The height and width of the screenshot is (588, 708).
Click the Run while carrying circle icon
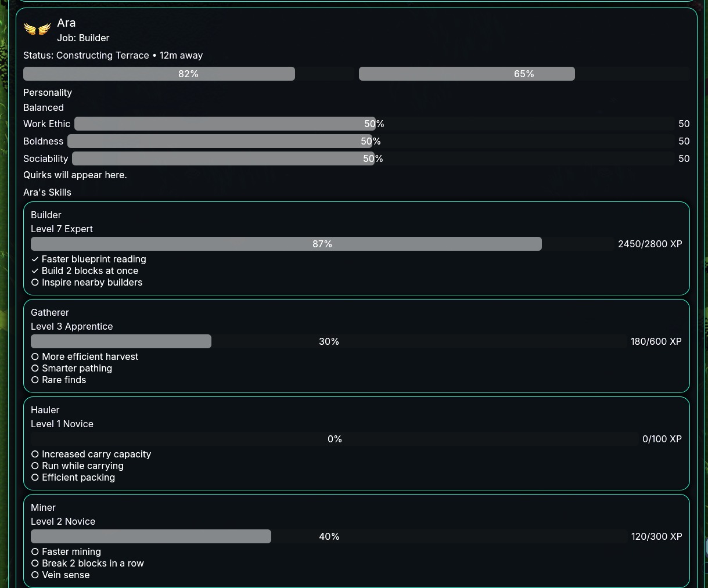point(35,466)
